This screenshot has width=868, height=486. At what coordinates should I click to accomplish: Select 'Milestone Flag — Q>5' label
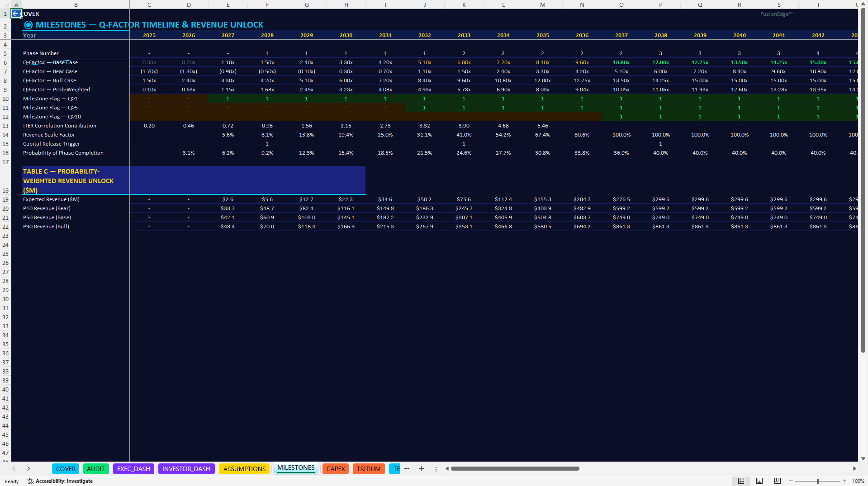click(76, 108)
